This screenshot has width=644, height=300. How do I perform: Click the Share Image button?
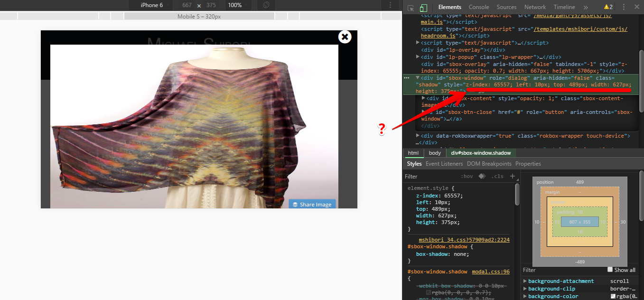pos(312,205)
